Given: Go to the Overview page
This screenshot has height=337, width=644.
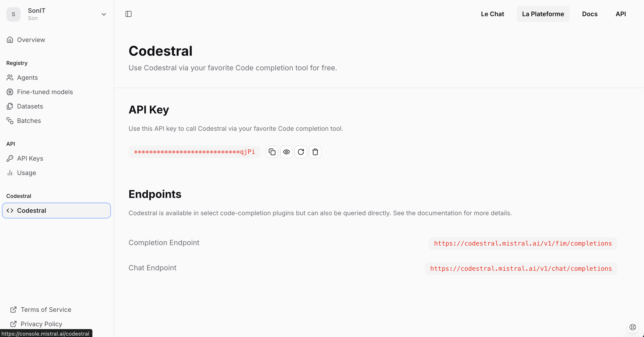Looking at the screenshot, I should [31, 40].
